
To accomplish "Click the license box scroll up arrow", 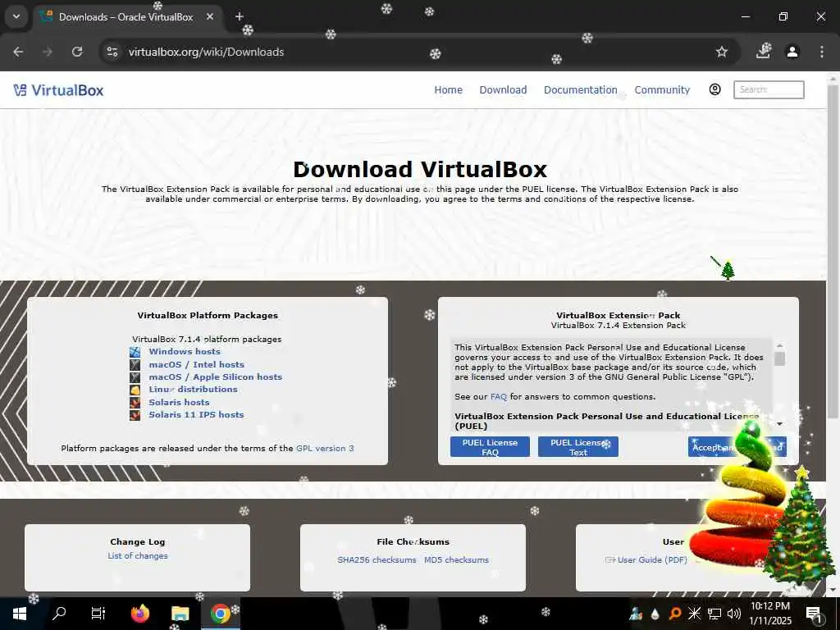I will coord(779,345).
